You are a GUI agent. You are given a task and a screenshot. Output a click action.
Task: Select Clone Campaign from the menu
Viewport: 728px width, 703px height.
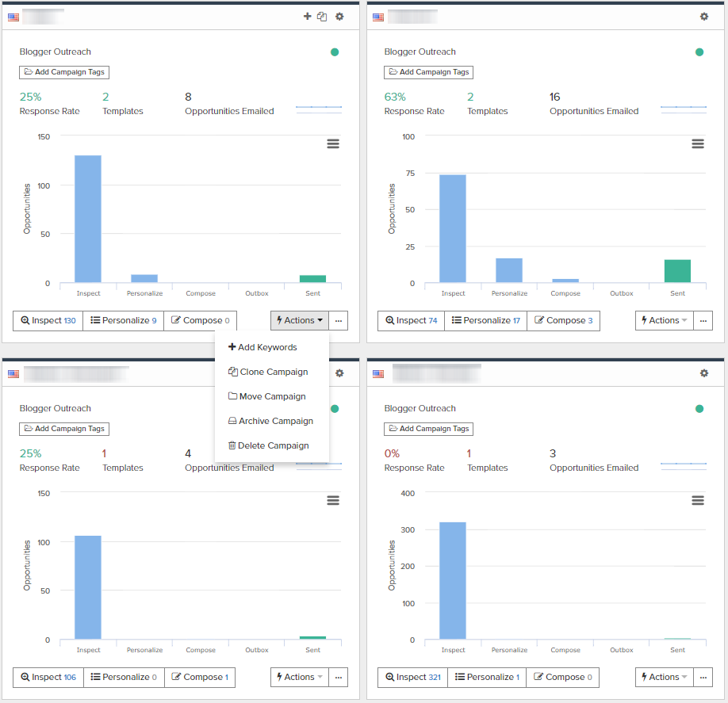(268, 372)
